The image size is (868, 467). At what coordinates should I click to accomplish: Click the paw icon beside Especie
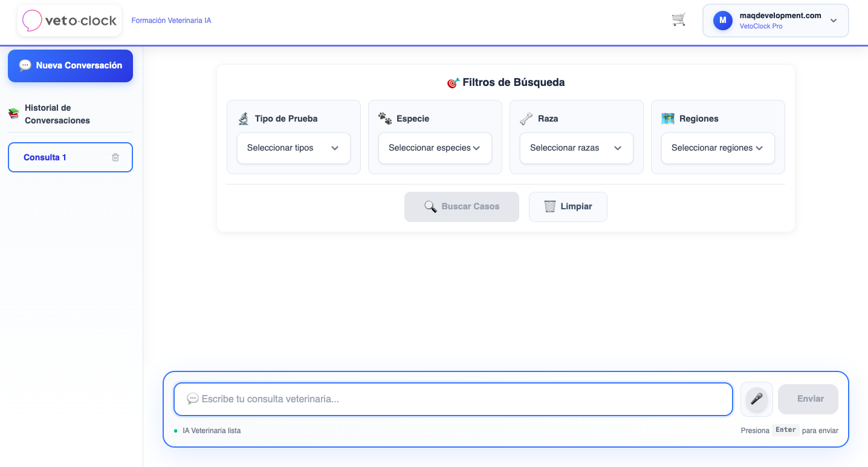point(385,119)
